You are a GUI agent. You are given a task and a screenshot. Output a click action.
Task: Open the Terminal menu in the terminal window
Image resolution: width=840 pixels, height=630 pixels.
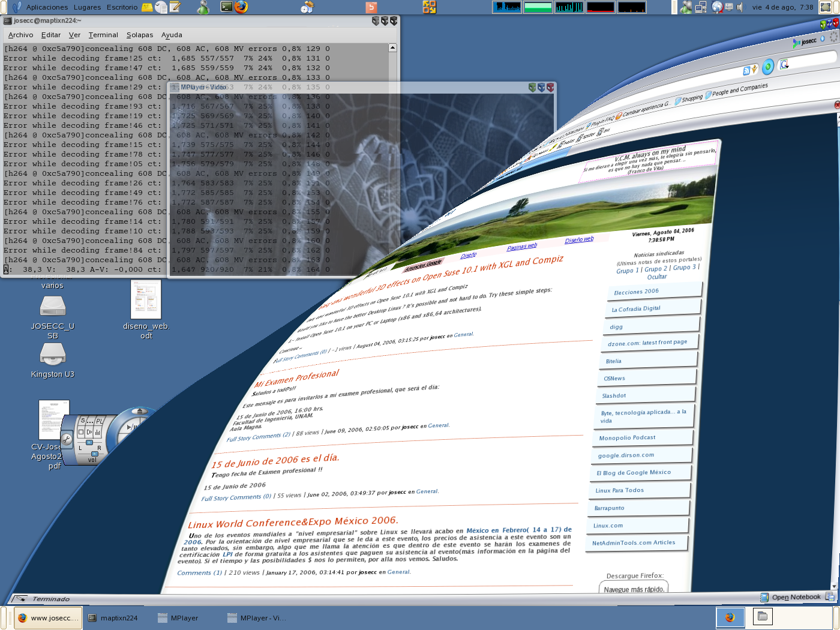103,35
